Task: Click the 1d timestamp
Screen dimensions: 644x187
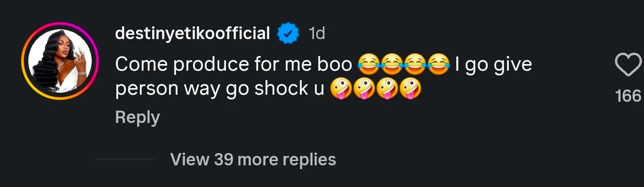Action: point(317,33)
